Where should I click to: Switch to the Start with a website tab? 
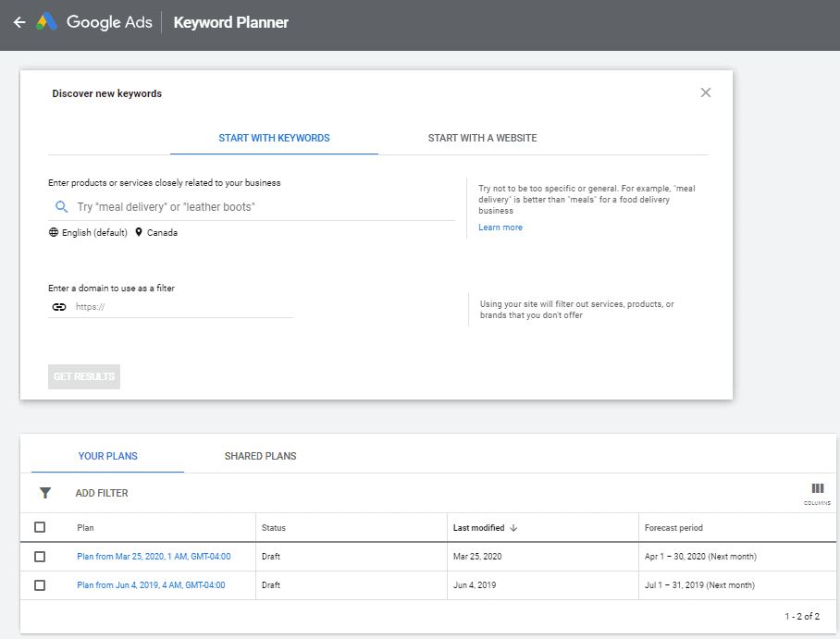click(482, 138)
